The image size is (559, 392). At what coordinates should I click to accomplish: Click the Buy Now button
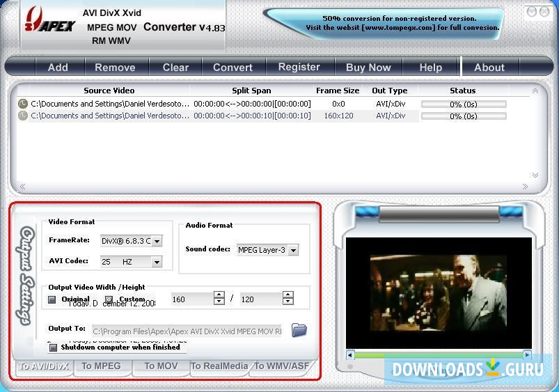point(368,67)
